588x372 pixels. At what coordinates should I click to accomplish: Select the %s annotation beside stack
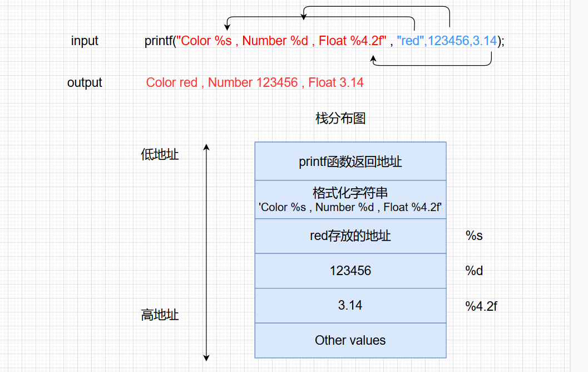coord(473,236)
